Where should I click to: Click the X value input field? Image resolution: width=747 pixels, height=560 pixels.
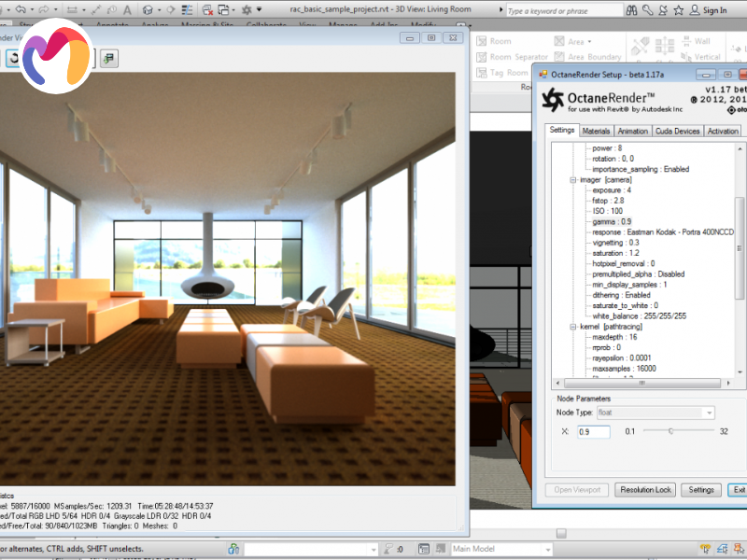pos(593,432)
